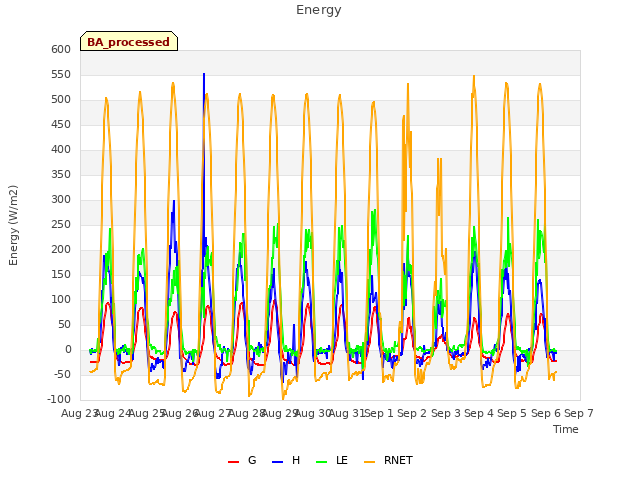The height and width of the screenshot is (480, 640).
Task: Click the BA_processed label box
Action: [129, 41]
